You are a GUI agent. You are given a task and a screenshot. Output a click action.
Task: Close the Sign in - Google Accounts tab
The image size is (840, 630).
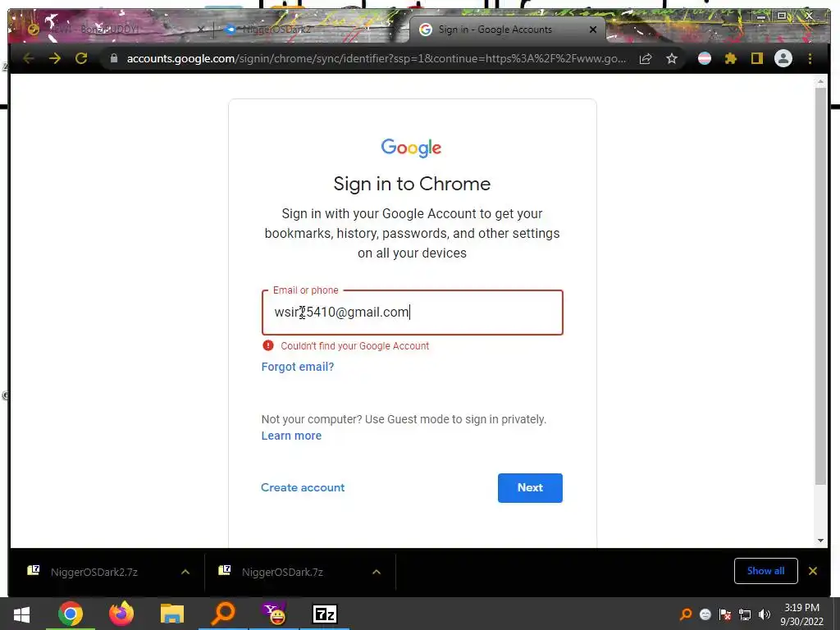coord(593,30)
